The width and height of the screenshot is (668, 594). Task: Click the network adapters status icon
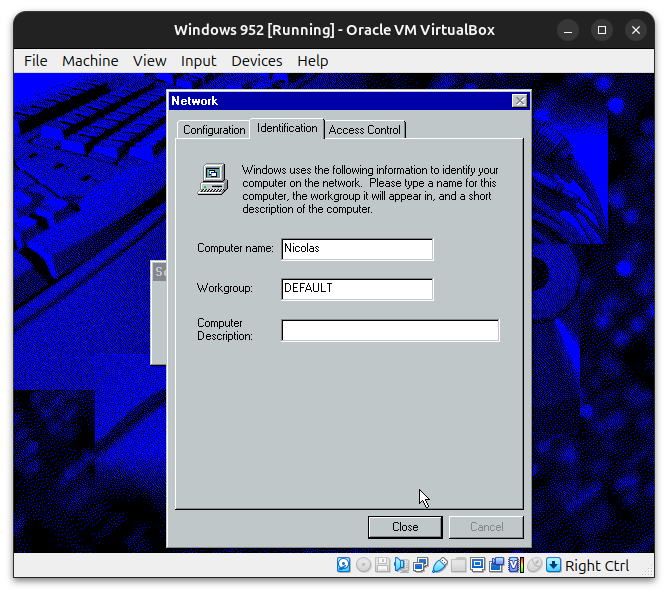tap(420, 565)
